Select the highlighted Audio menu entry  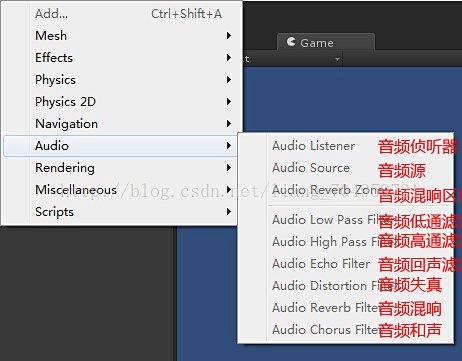click(120, 146)
